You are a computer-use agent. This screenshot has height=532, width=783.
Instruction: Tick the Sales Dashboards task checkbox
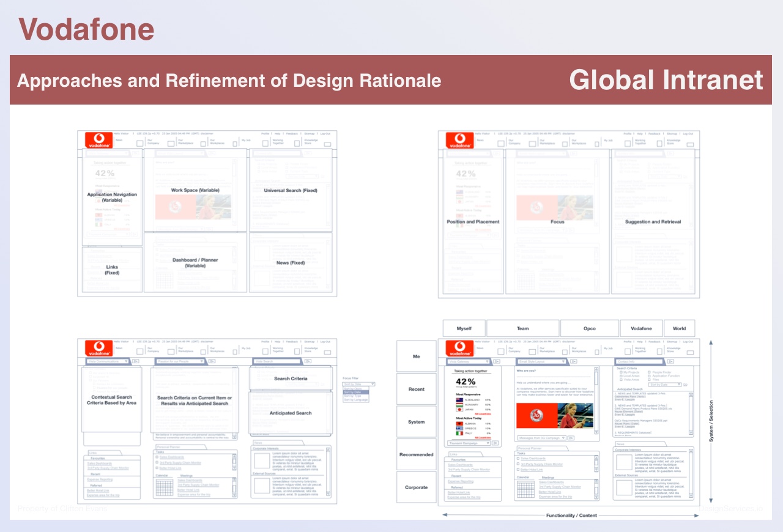point(518,458)
